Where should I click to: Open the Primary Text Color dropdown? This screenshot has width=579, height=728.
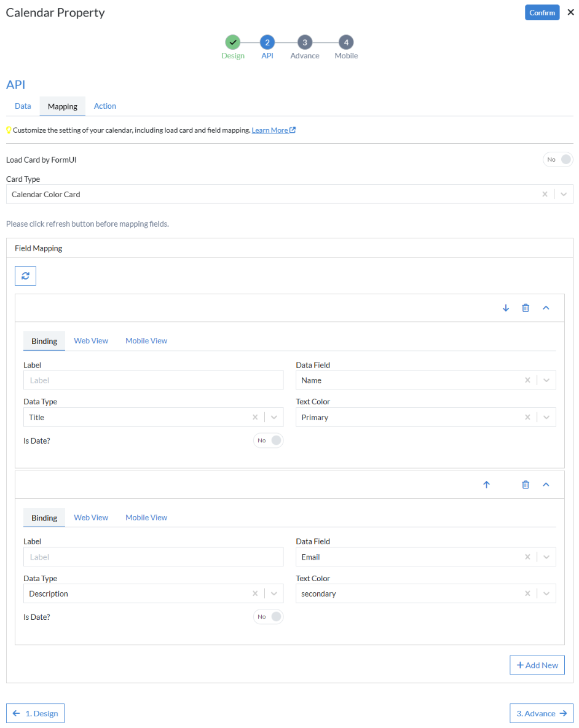(546, 417)
